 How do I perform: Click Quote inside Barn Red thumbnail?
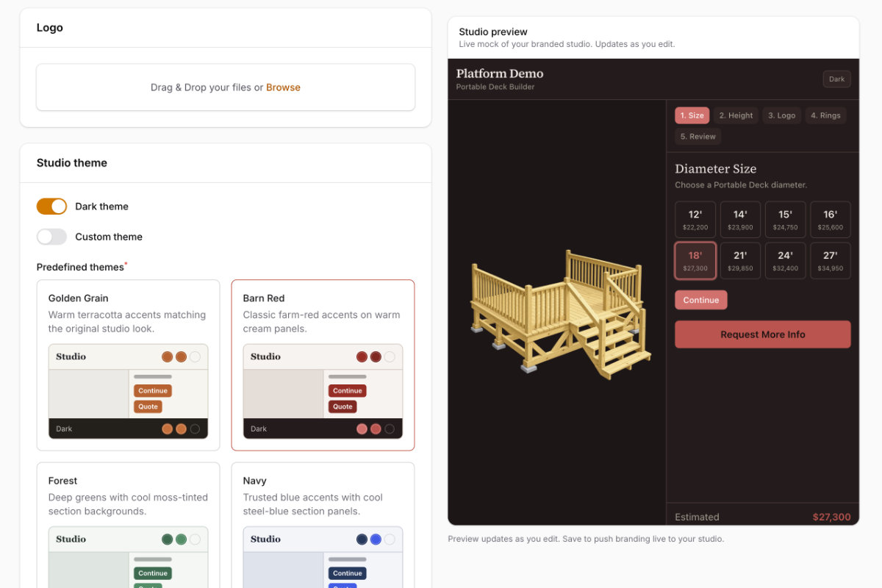tap(343, 406)
